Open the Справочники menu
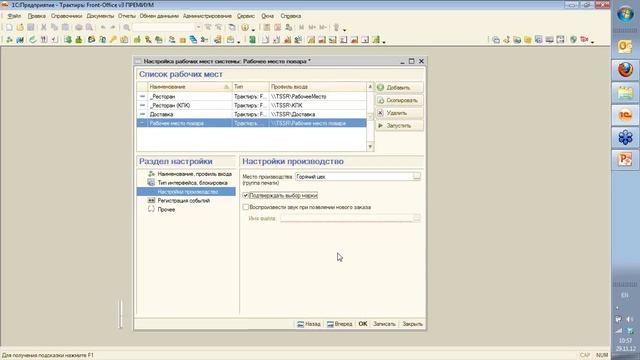The image size is (640, 360). click(67, 16)
